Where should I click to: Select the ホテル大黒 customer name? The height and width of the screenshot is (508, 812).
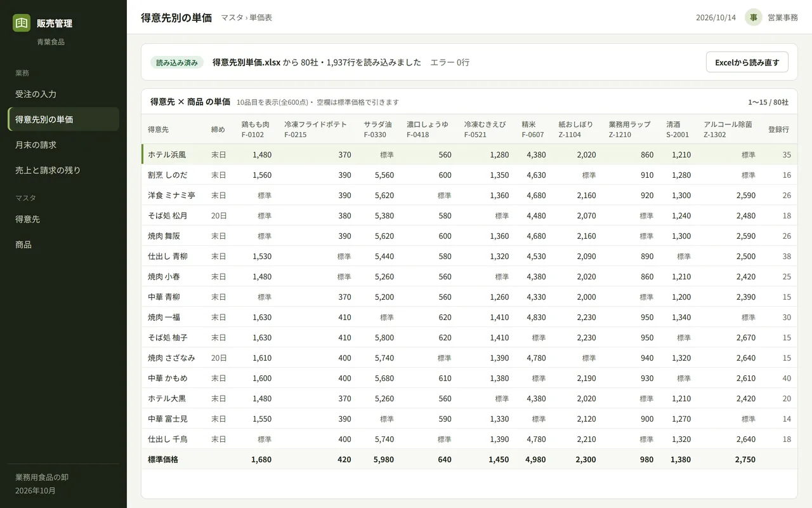[x=167, y=398]
